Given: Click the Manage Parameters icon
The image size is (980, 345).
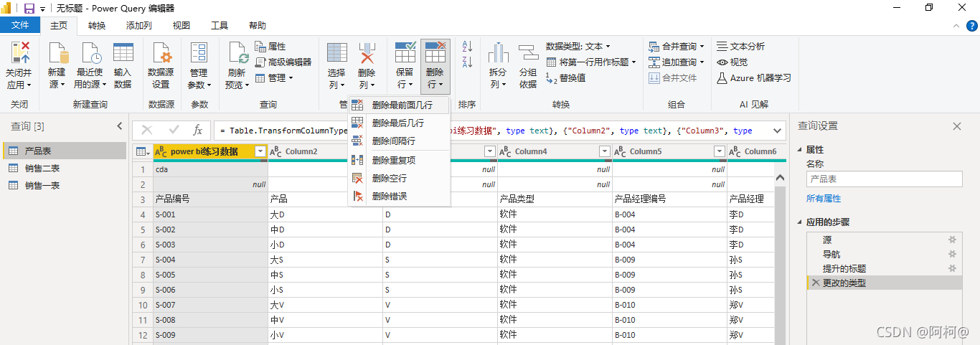Looking at the screenshot, I should click(x=199, y=54).
